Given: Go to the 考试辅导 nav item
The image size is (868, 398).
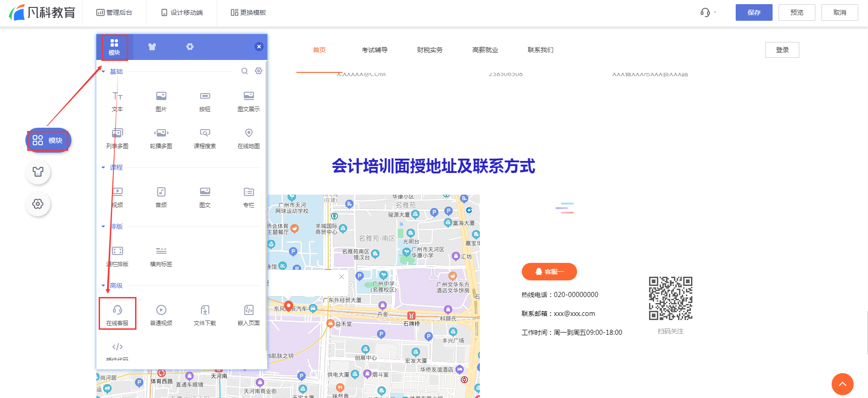Looking at the screenshot, I should tap(375, 50).
